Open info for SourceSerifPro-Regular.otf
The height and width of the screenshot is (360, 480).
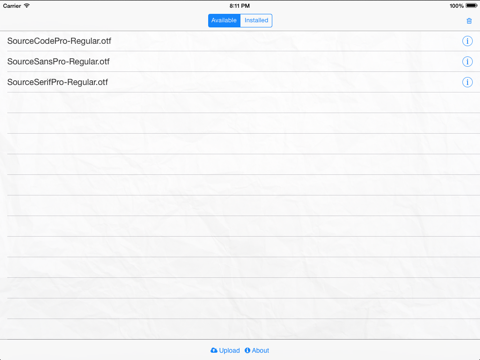(467, 82)
